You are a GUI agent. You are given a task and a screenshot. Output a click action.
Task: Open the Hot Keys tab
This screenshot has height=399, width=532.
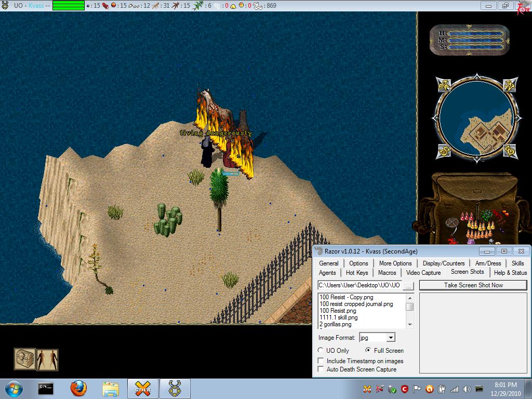[357, 273]
